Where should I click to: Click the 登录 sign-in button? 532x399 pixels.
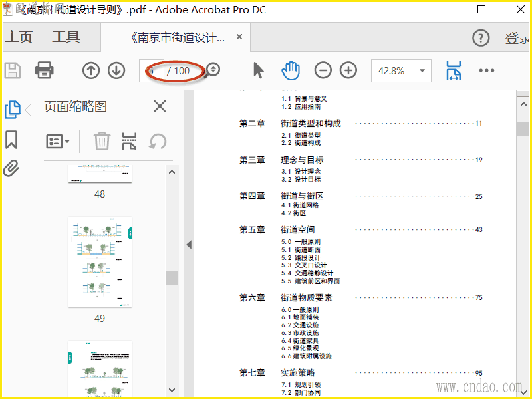517,38
